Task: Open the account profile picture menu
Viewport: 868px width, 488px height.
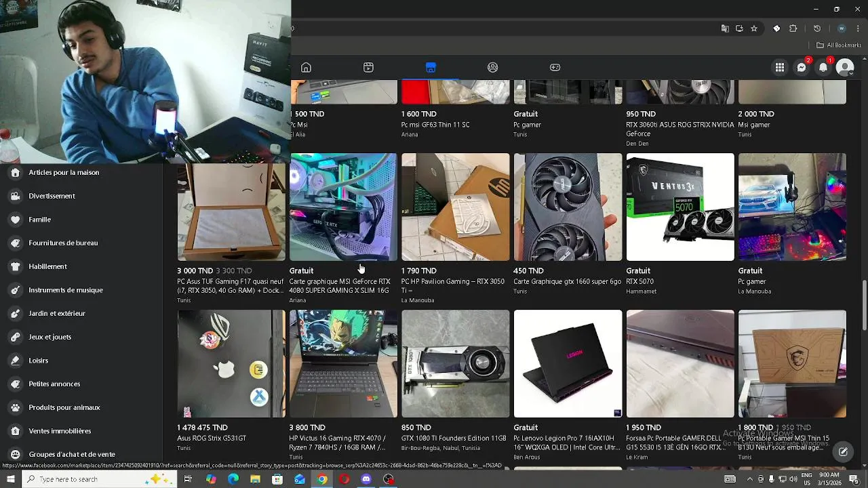Action: (845, 67)
